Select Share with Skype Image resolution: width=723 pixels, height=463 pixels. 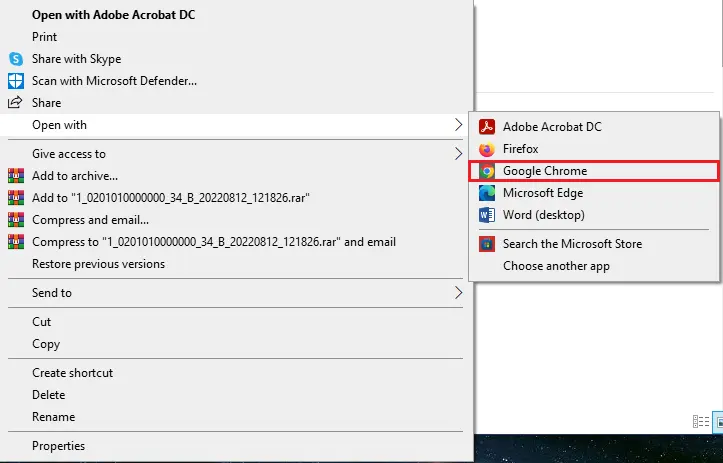pos(235,59)
